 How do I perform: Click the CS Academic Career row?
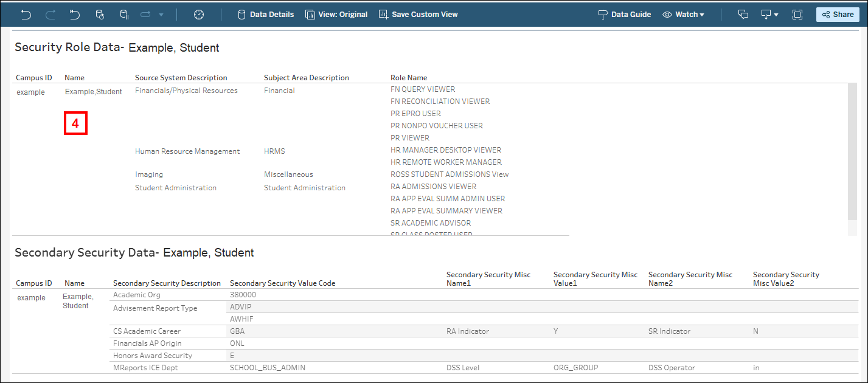pos(147,331)
